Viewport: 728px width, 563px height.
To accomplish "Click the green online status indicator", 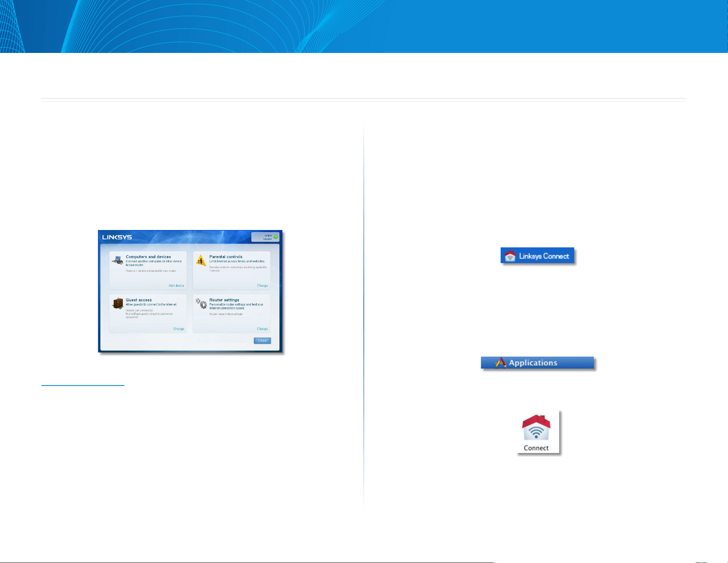I will [276, 237].
